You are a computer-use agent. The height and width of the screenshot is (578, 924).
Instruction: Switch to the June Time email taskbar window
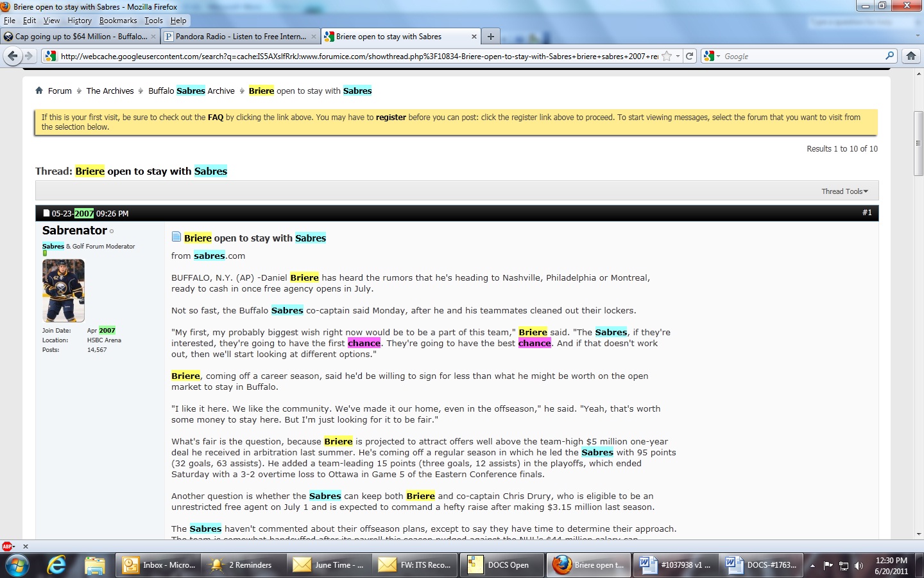(x=330, y=565)
